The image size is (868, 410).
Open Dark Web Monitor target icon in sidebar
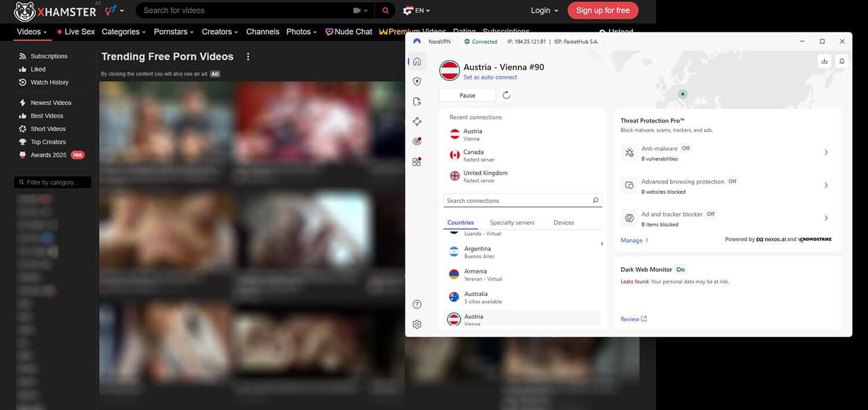pos(417,141)
